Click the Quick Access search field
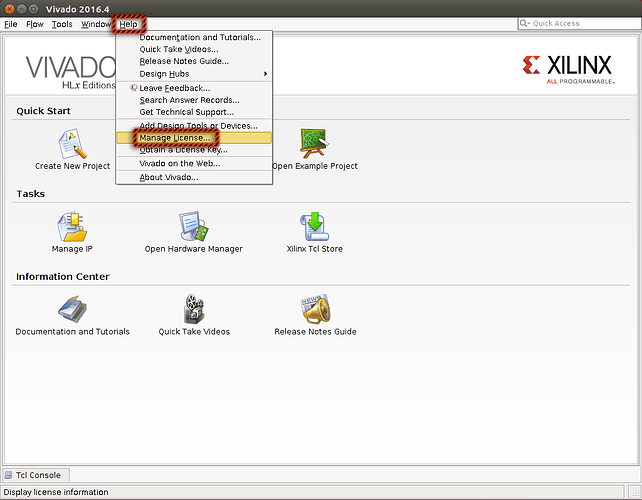The width and height of the screenshot is (642, 500). tap(577, 23)
